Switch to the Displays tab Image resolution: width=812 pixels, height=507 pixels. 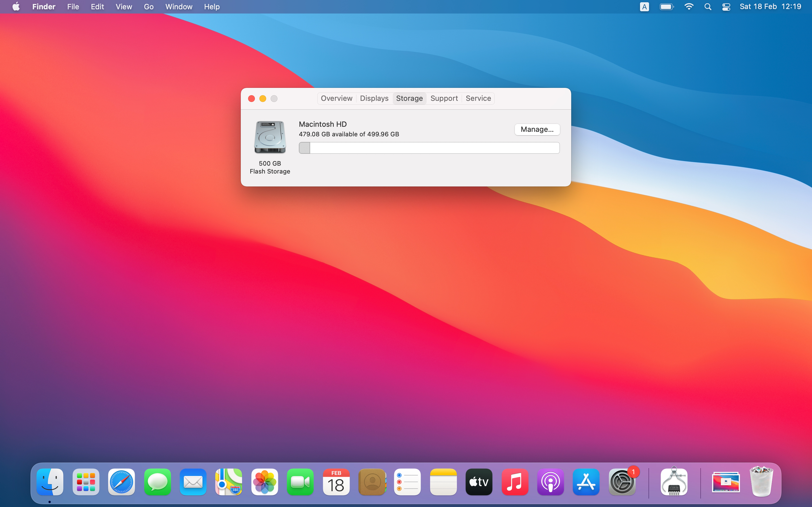374,98
